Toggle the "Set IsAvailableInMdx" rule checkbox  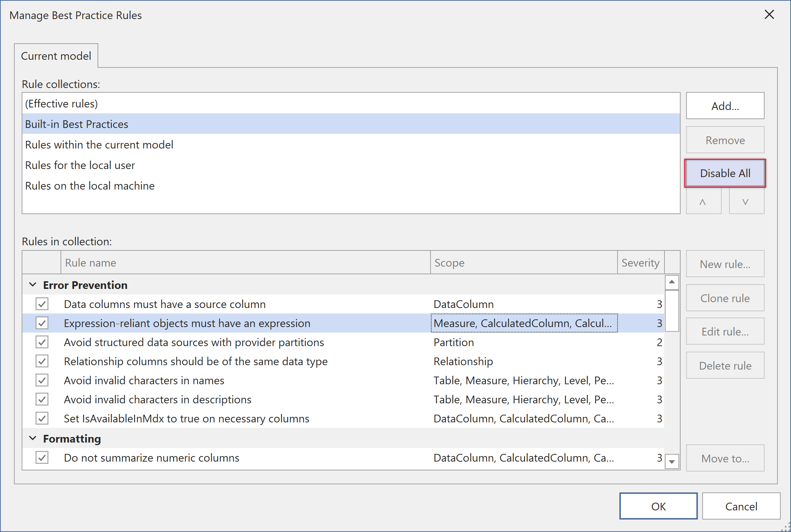[x=41, y=418]
